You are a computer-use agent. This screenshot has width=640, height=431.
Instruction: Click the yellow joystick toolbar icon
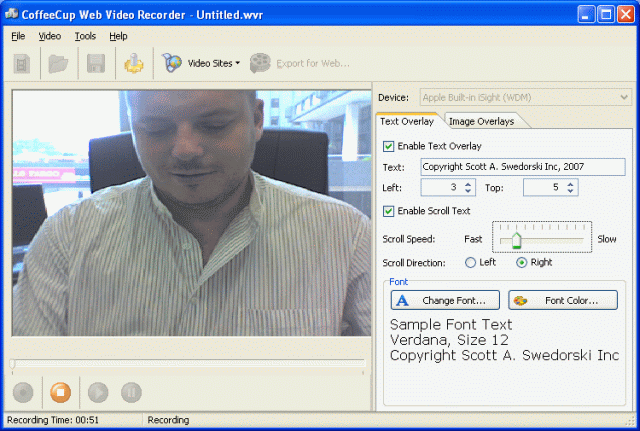[x=133, y=64]
